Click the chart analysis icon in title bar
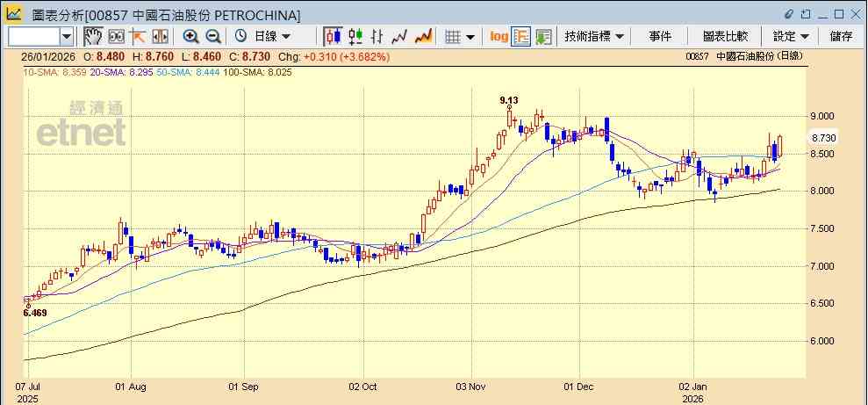Image resolution: width=868 pixels, height=405 pixels. click(14, 14)
